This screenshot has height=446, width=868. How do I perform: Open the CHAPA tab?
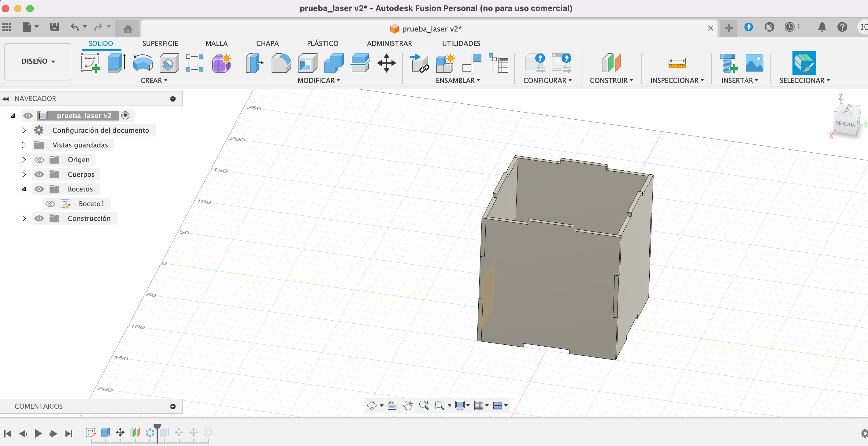pos(267,43)
